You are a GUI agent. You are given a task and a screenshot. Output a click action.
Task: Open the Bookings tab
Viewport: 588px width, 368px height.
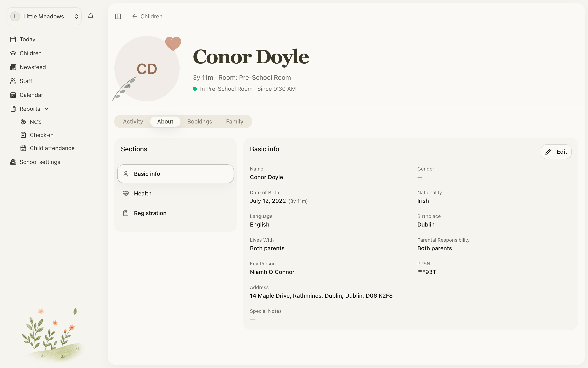(200, 121)
